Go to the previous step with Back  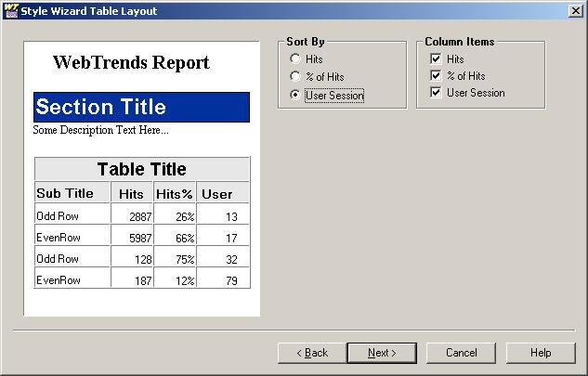click(x=312, y=353)
